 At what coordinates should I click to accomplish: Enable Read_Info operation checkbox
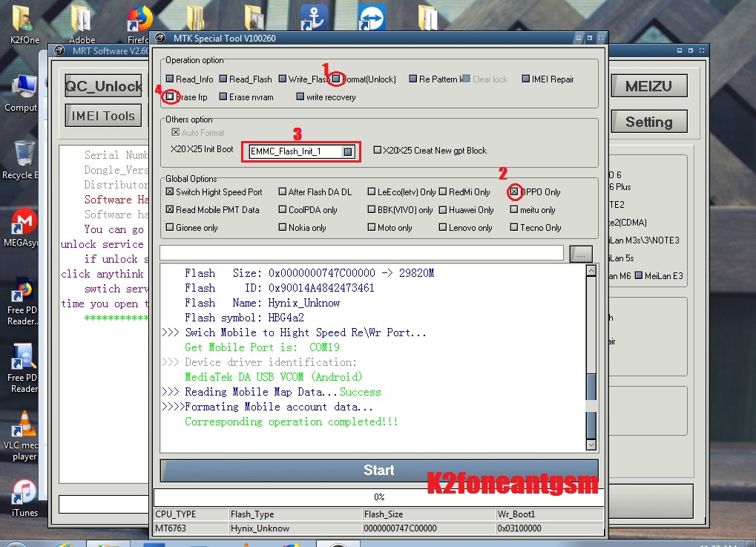pyautogui.click(x=170, y=79)
